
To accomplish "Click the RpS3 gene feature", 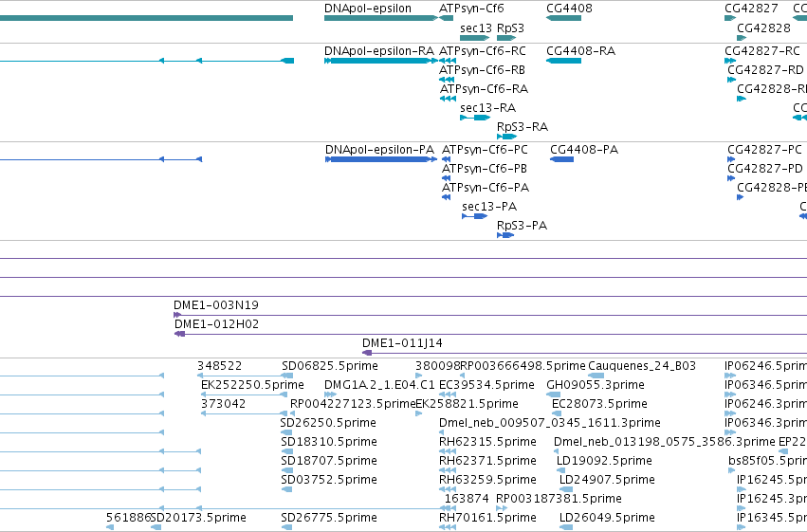I will pyautogui.click(x=506, y=38).
